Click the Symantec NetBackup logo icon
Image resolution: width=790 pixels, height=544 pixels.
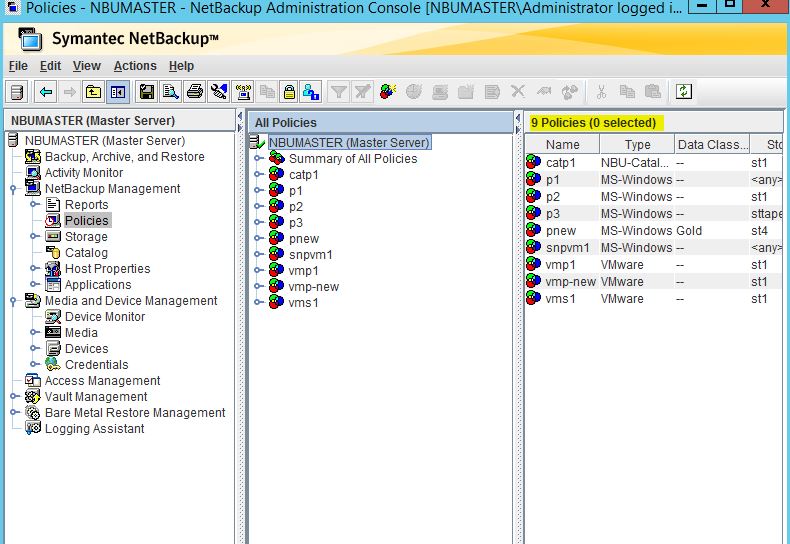pos(30,39)
